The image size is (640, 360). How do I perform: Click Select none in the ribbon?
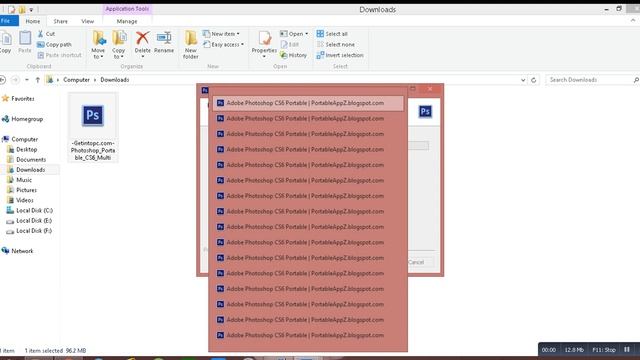pyautogui.click(x=336, y=44)
